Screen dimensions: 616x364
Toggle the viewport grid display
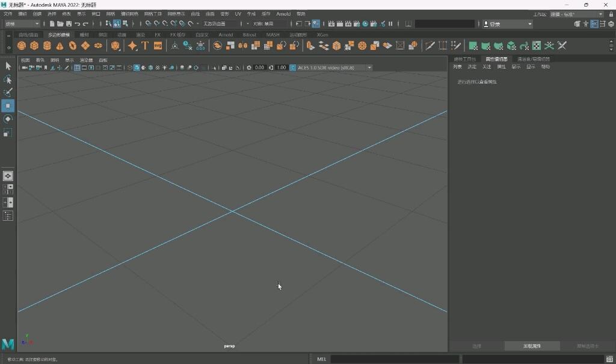[x=77, y=67]
